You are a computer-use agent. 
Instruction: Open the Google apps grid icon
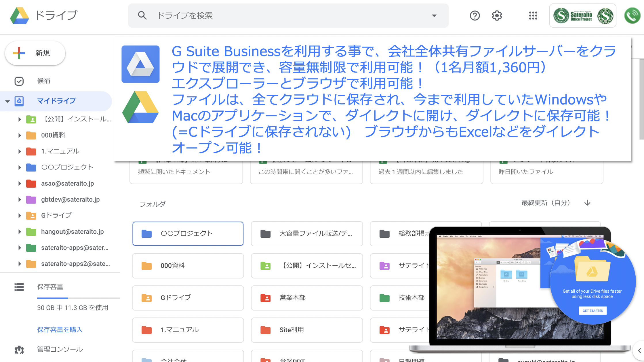click(533, 16)
